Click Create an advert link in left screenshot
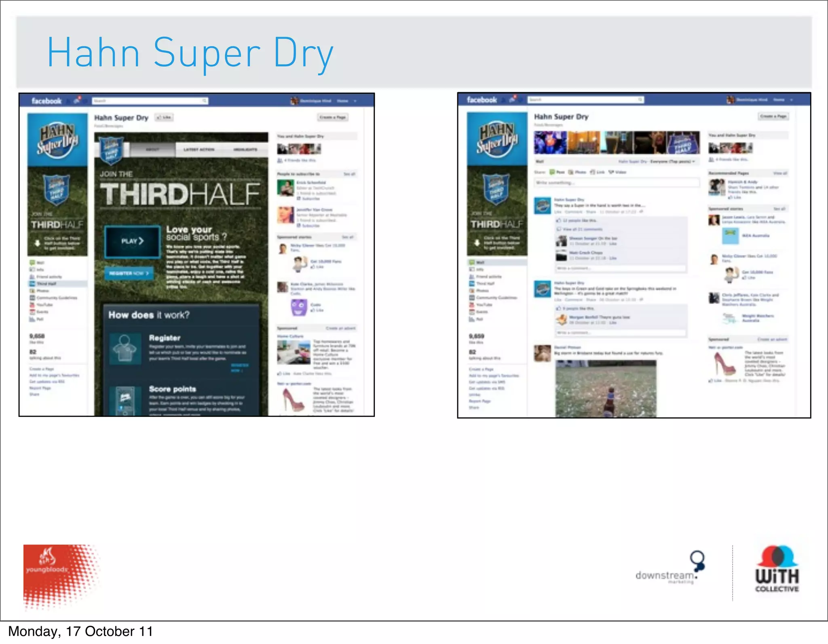Screen dimensions: 828x644 pyautogui.click(x=341, y=328)
